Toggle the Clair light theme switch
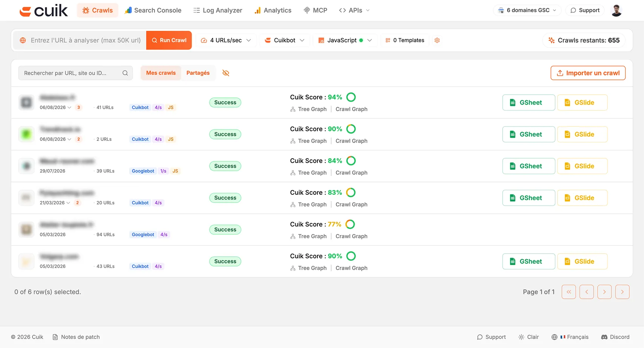 point(529,337)
